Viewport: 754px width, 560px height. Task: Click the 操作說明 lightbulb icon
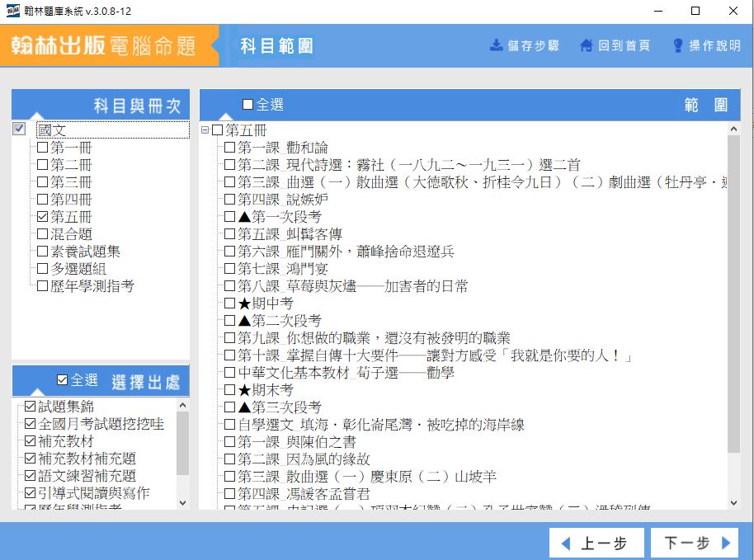(x=678, y=45)
